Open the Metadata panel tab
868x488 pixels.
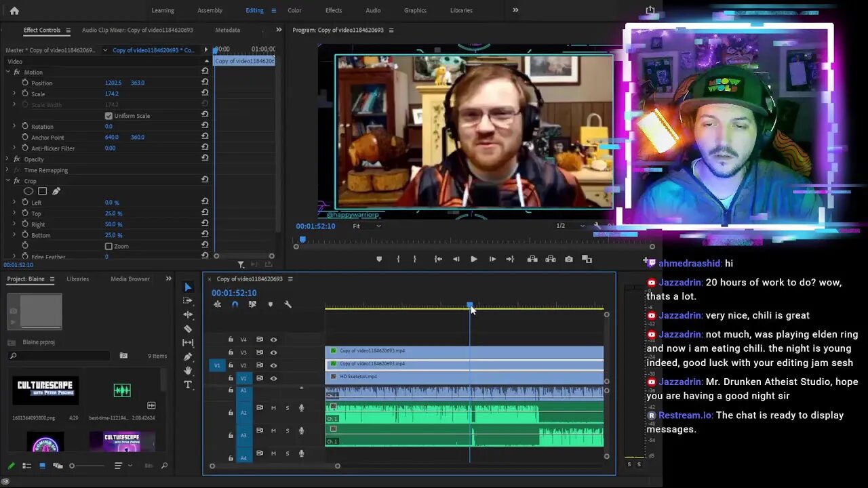228,30
